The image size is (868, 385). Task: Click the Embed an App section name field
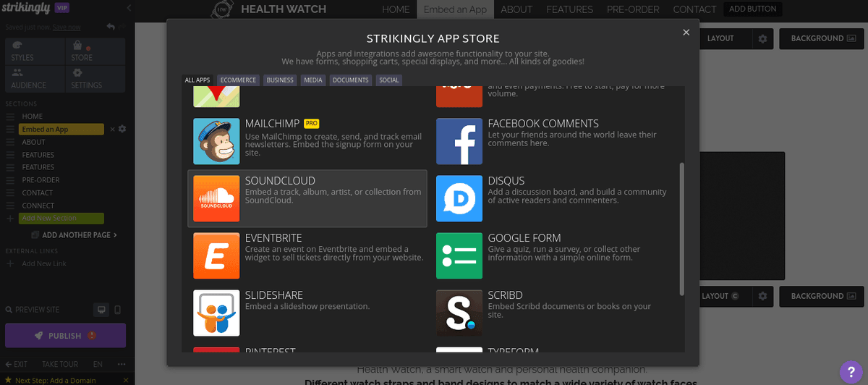coord(62,129)
